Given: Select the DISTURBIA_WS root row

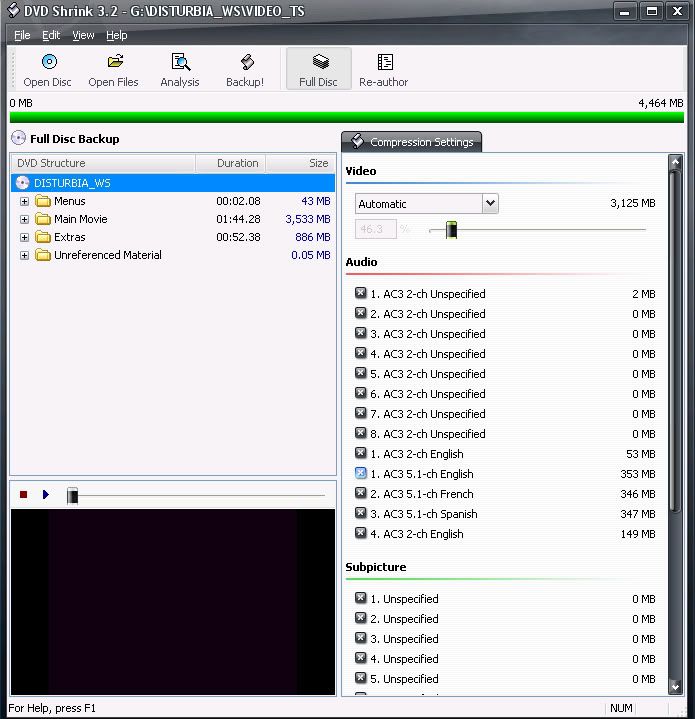Looking at the screenshot, I should 173,183.
